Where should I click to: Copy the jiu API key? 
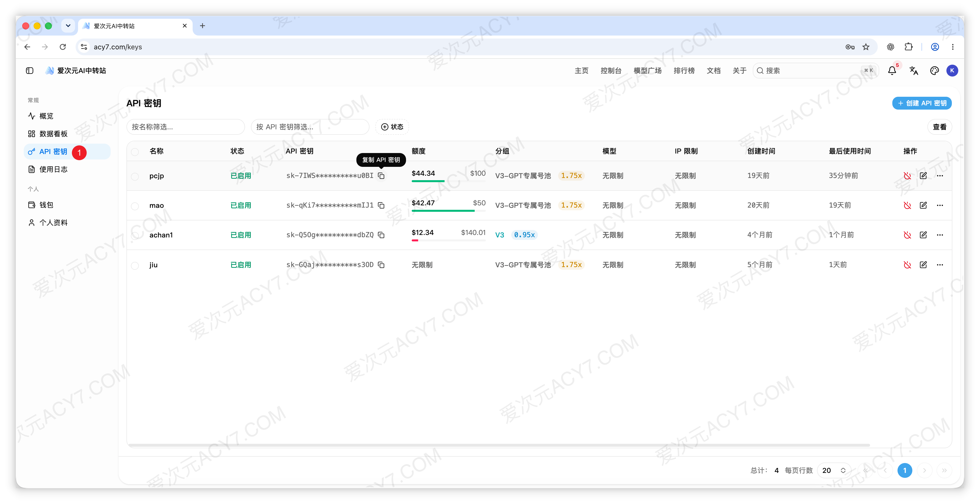tap(381, 265)
